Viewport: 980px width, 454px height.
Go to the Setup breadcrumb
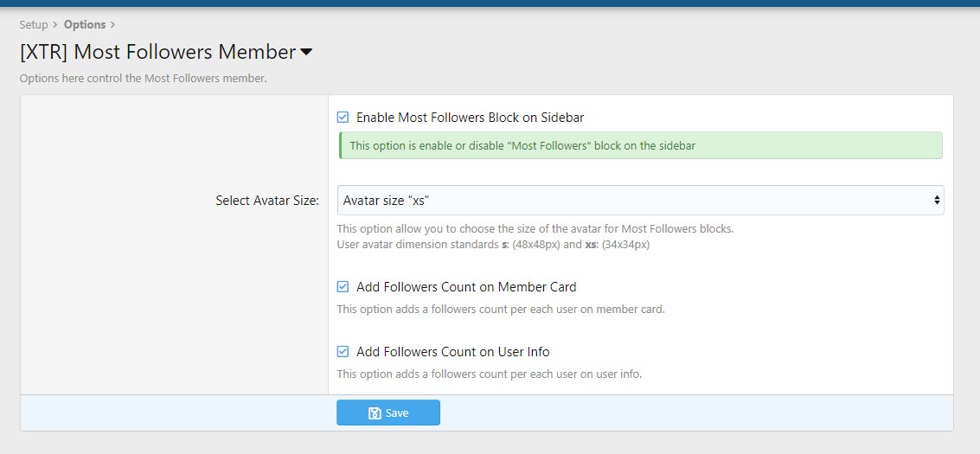34,24
